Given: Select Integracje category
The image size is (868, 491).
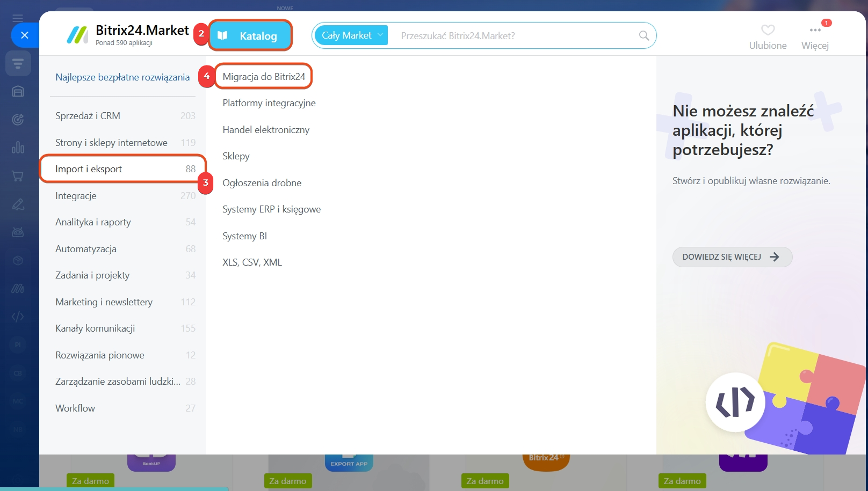Looking at the screenshot, I should (125, 196).
